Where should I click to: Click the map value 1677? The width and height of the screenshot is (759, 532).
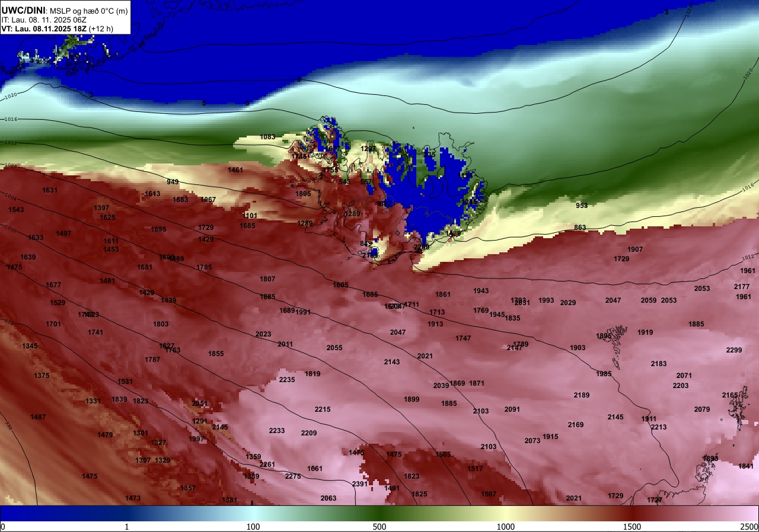tap(53, 285)
